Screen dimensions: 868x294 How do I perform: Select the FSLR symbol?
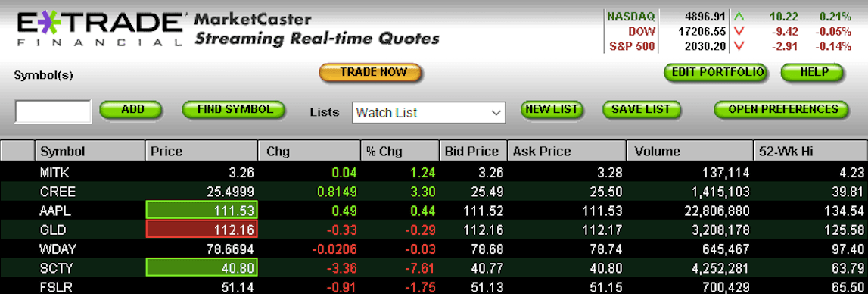point(56,287)
